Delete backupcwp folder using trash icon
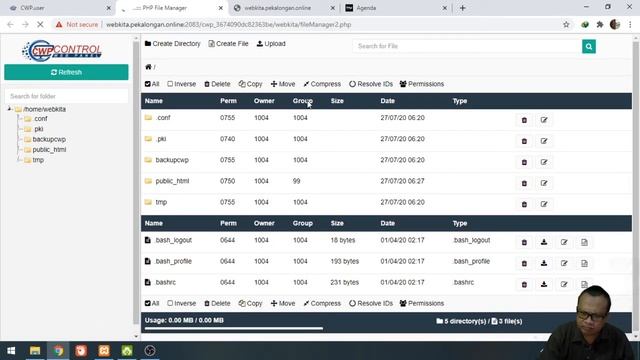This screenshot has width=640, height=360. coord(524,162)
